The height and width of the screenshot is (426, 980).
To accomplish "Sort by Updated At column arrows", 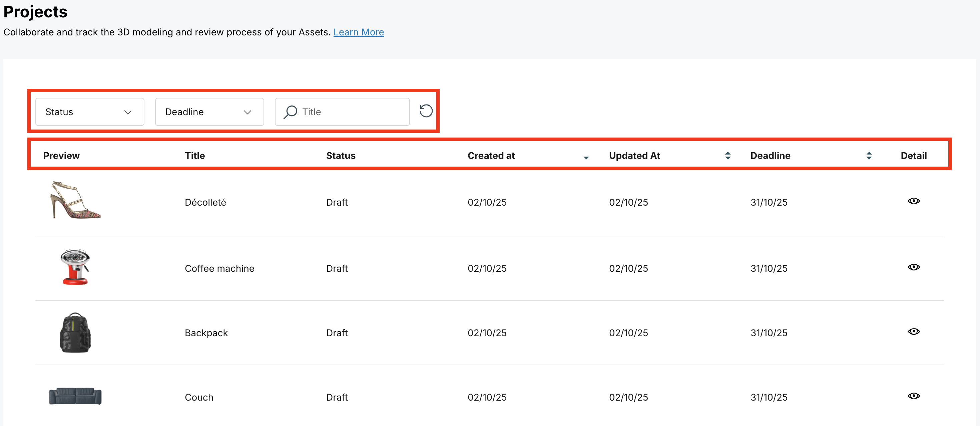I will (728, 156).
